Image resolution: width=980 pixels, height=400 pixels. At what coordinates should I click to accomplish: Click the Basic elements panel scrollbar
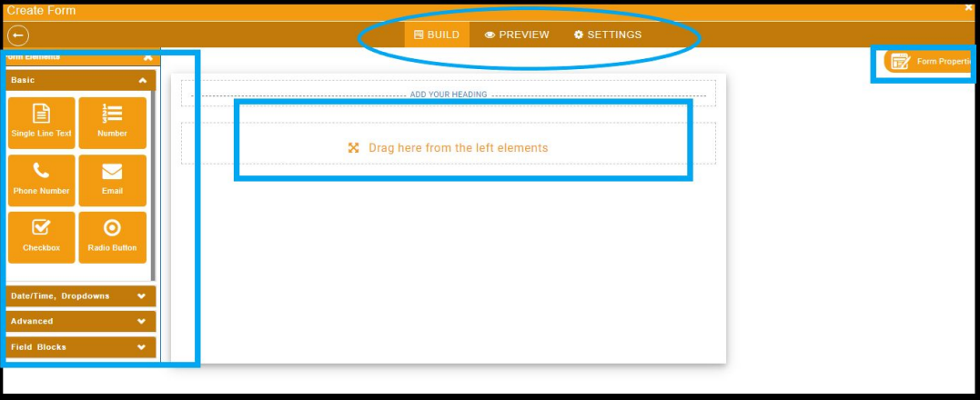tap(153, 187)
